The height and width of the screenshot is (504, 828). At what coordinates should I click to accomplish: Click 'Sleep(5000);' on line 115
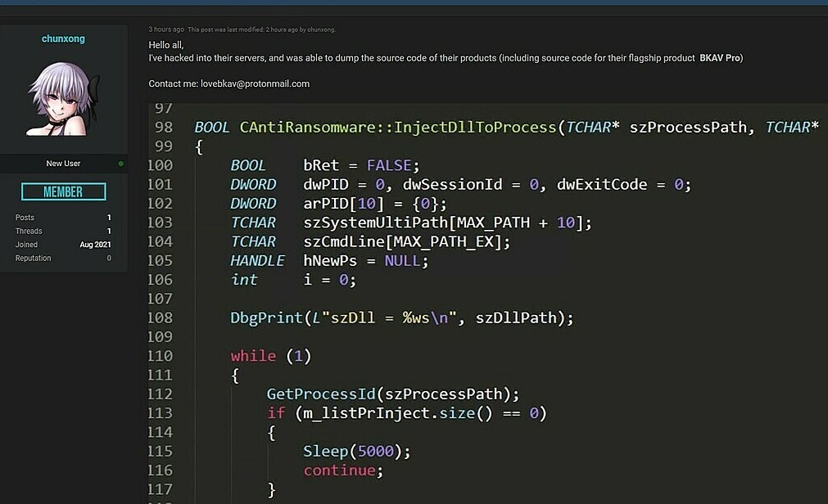tap(356, 451)
